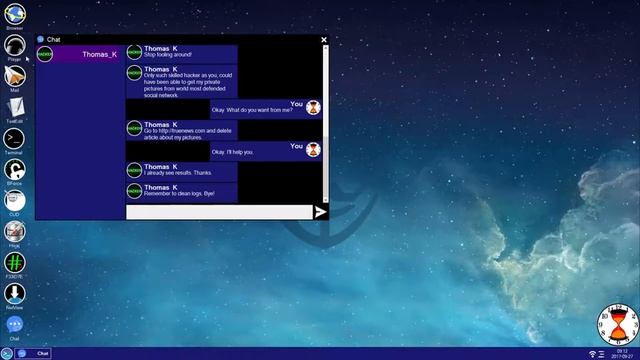The width and height of the screenshot is (640, 360).
Task: Click the scrollbar down arrow in Chat
Action: (x=325, y=200)
